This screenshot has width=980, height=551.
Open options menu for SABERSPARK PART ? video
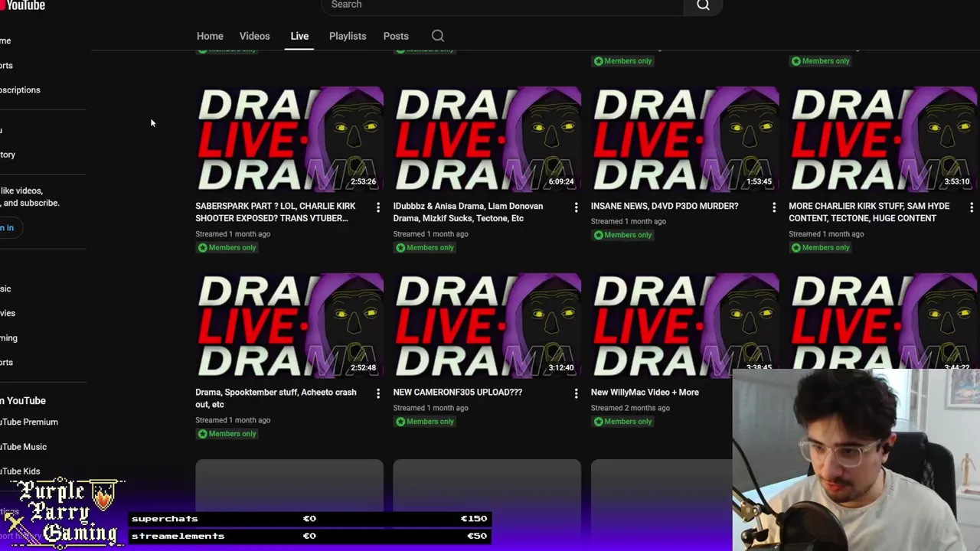[x=377, y=207]
